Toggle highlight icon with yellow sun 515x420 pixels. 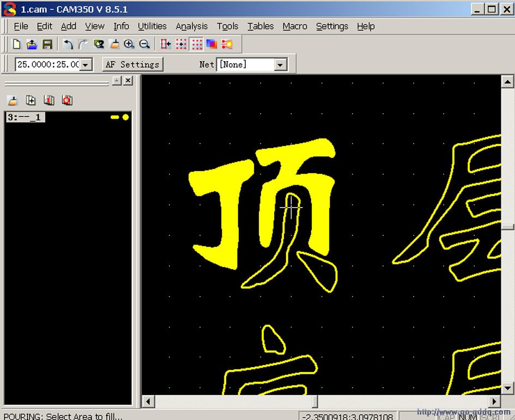[227, 44]
